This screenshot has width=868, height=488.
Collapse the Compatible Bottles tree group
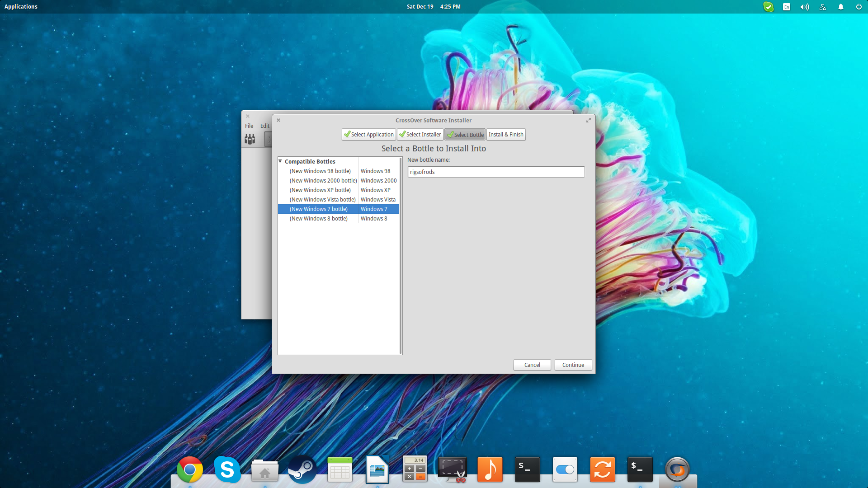coord(280,161)
